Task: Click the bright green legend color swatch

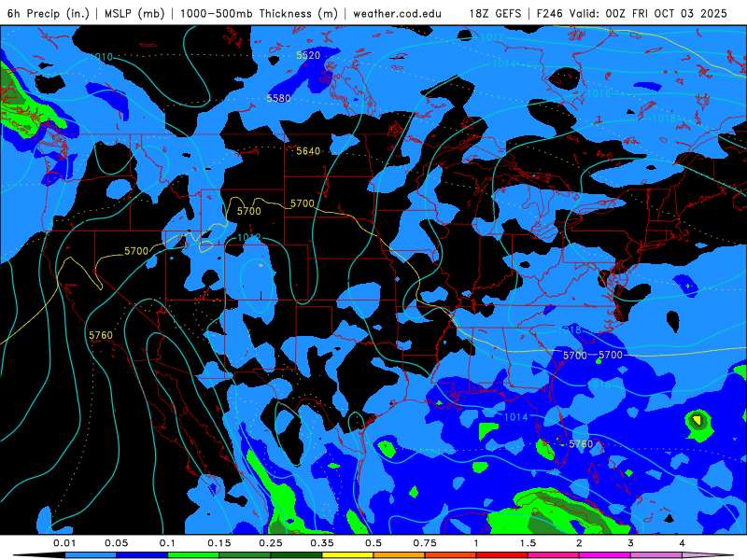Action: click(193, 555)
